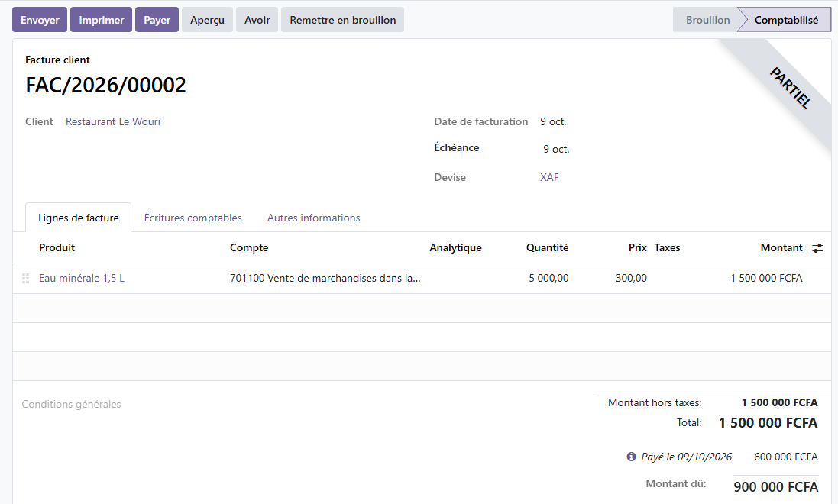The width and height of the screenshot is (838, 504).
Task: Open the Aperçu preview
Action: click(x=207, y=20)
